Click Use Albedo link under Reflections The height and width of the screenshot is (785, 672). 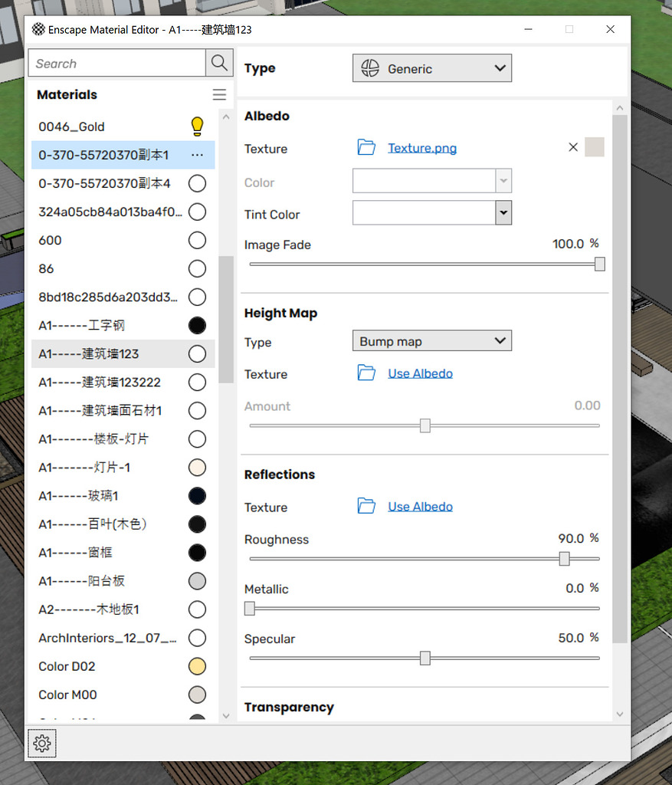click(420, 506)
